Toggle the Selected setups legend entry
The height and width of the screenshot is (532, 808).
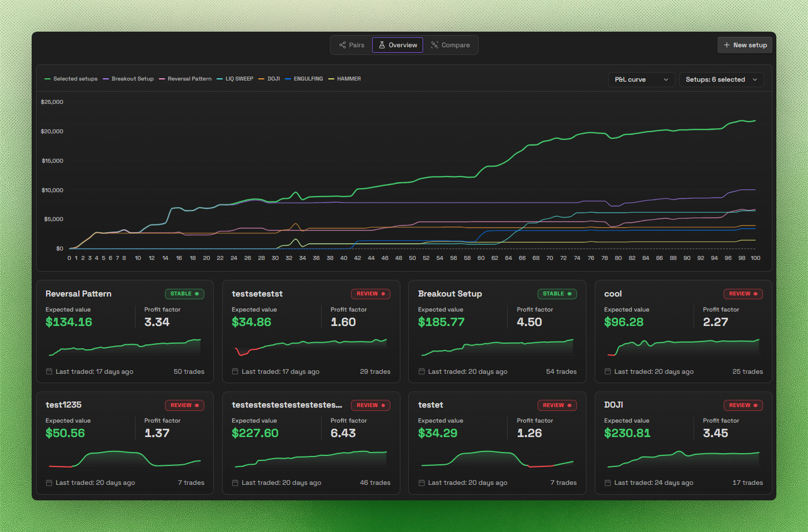71,79
